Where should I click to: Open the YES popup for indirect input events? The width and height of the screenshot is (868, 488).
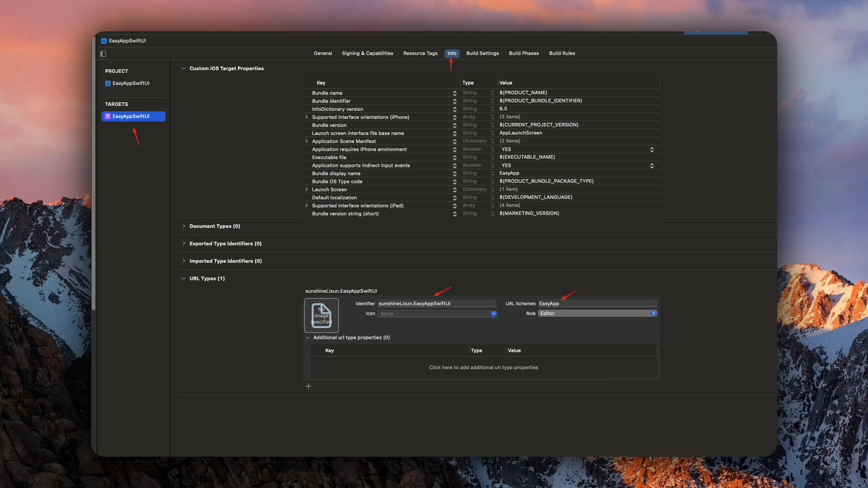tap(652, 166)
